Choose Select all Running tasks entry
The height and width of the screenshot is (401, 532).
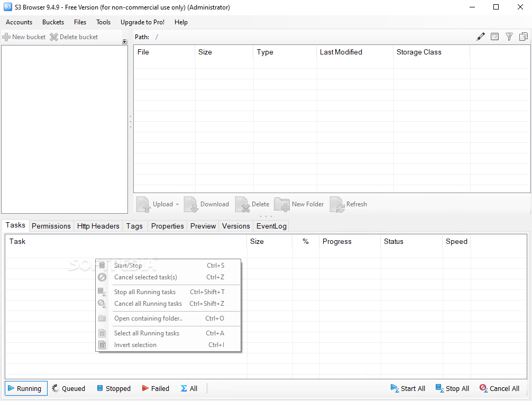point(168,333)
